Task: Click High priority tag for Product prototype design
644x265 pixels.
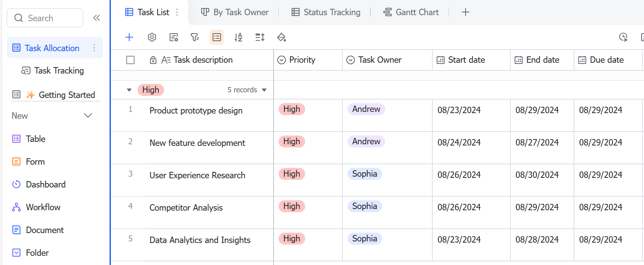Action: [292, 109]
